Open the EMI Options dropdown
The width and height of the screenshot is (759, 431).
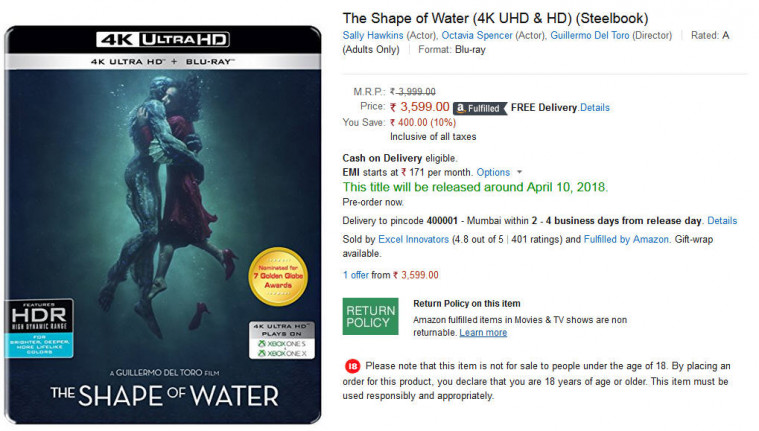coord(498,172)
